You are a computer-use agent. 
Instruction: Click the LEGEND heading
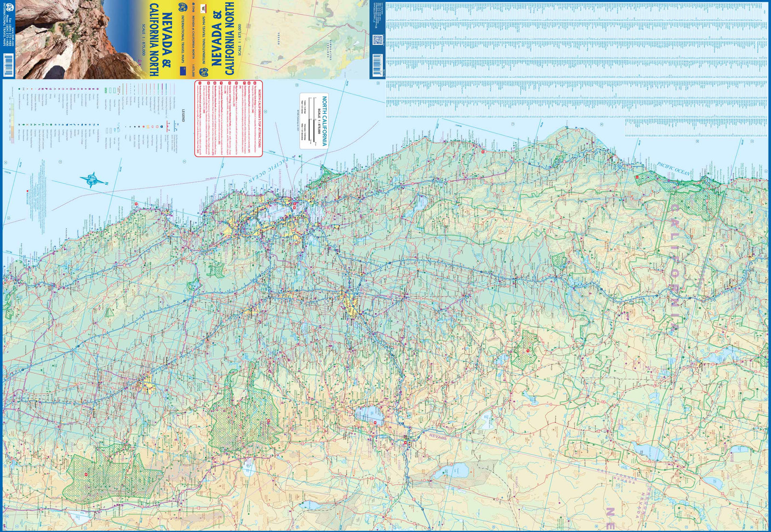coord(183,116)
